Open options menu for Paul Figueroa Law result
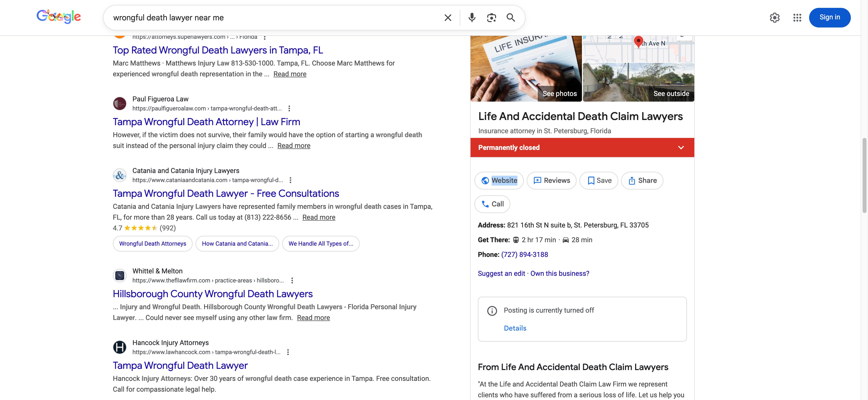The width and height of the screenshot is (868, 400). [289, 108]
